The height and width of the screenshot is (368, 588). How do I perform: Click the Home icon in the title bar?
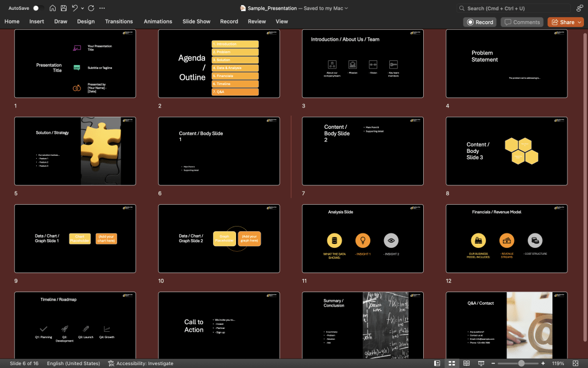[53, 9]
